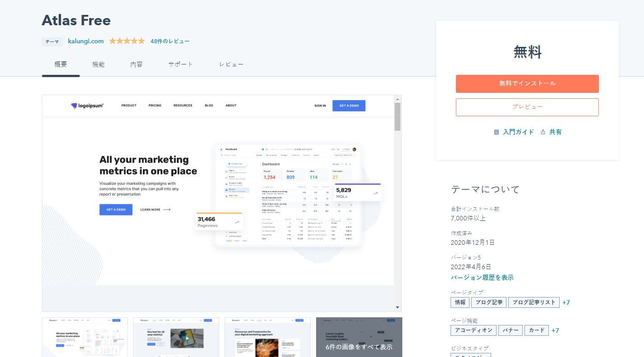Click PRODUCT in the preview navigation
Viewport: 644px width, 357px height.
129,105
